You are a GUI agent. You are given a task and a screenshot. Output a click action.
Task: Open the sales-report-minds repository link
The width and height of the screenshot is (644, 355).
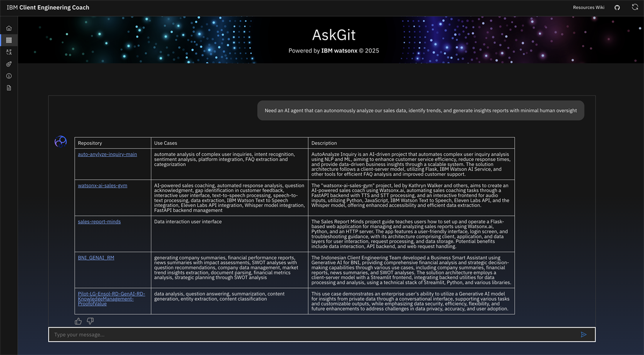[x=99, y=221]
